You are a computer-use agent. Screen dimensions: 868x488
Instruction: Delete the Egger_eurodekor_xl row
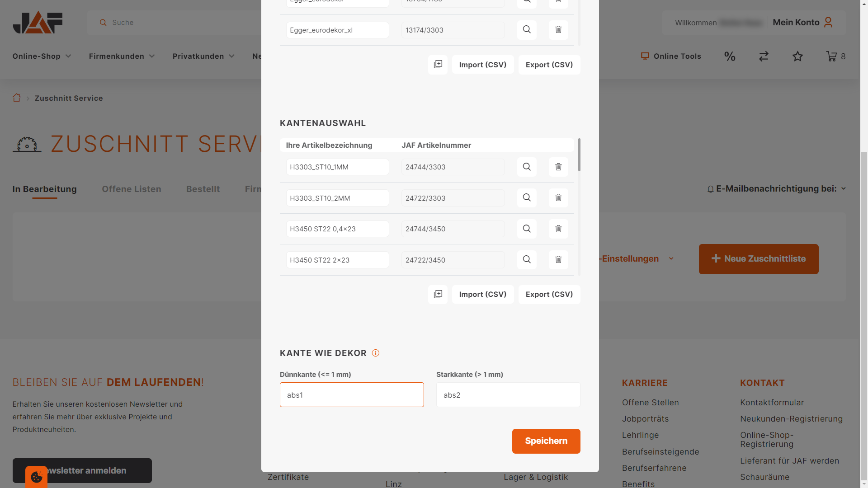pos(558,30)
